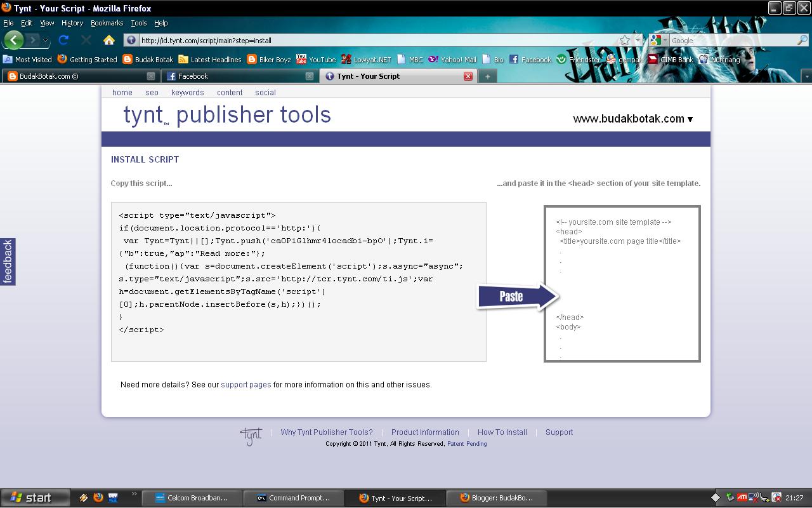Click inside the script code box
Viewport: 812px width, 508px height.
pyautogui.click(x=299, y=282)
